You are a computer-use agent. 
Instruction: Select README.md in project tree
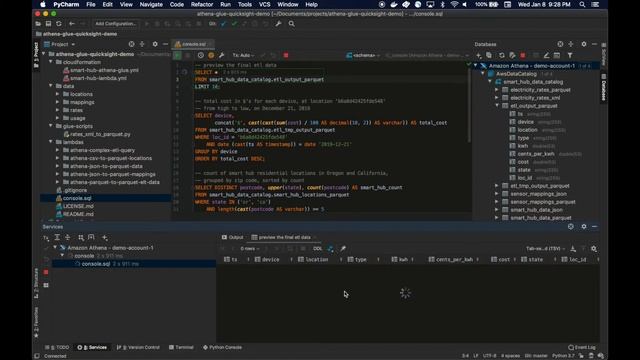pos(78,214)
